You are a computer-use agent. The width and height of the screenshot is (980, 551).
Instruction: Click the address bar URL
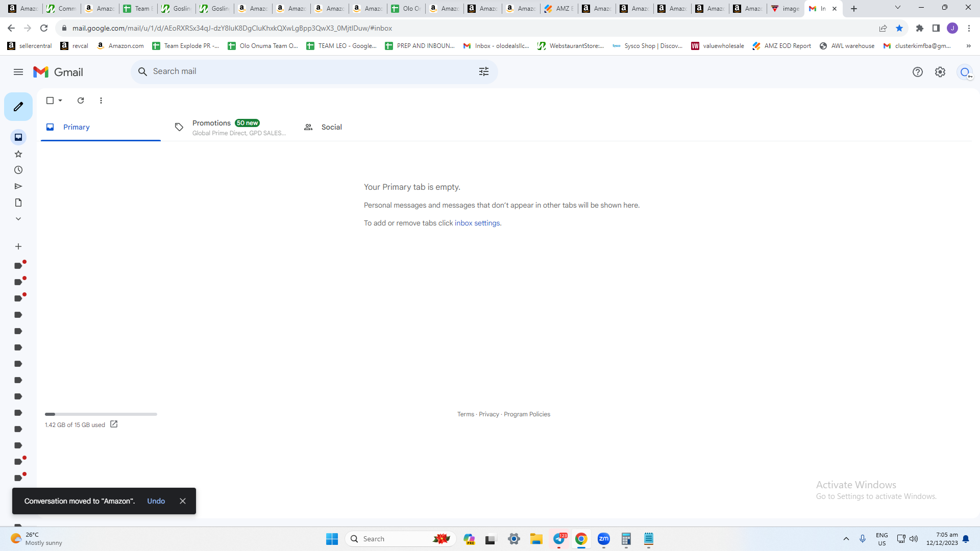[232, 28]
